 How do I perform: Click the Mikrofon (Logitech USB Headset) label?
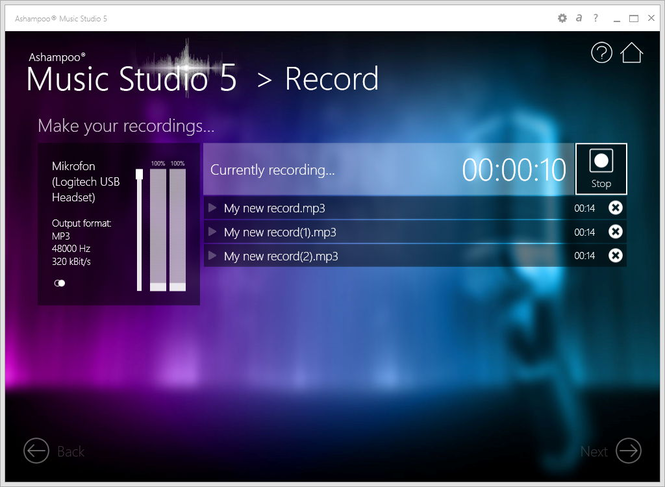coord(86,182)
